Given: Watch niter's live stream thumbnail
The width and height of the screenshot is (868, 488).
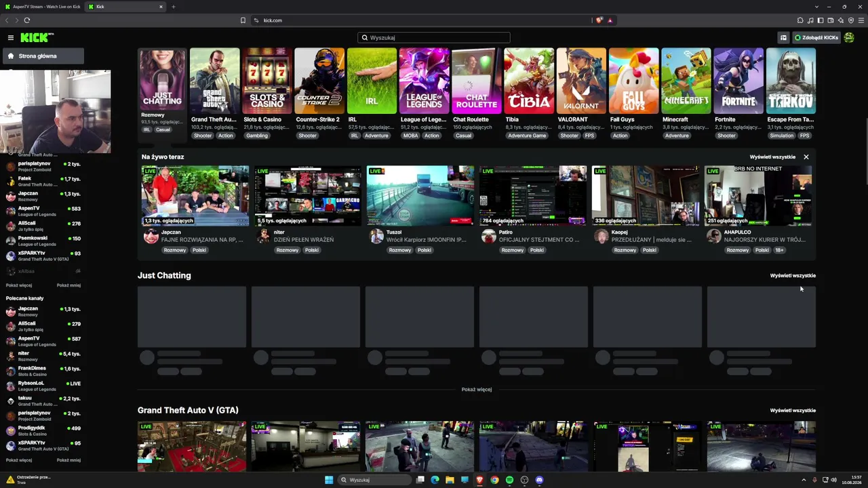Looking at the screenshot, I should point(308,196).
